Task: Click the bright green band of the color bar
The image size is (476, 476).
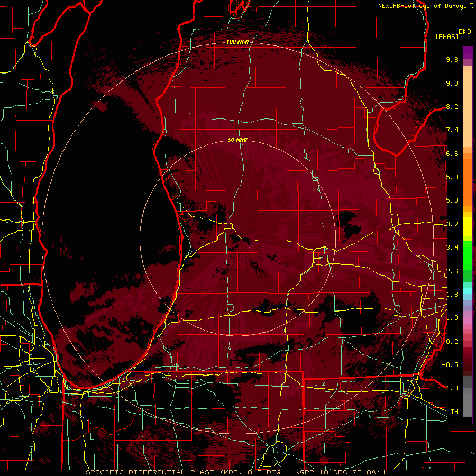Action: pyautogui.click(x=467, y=256)
